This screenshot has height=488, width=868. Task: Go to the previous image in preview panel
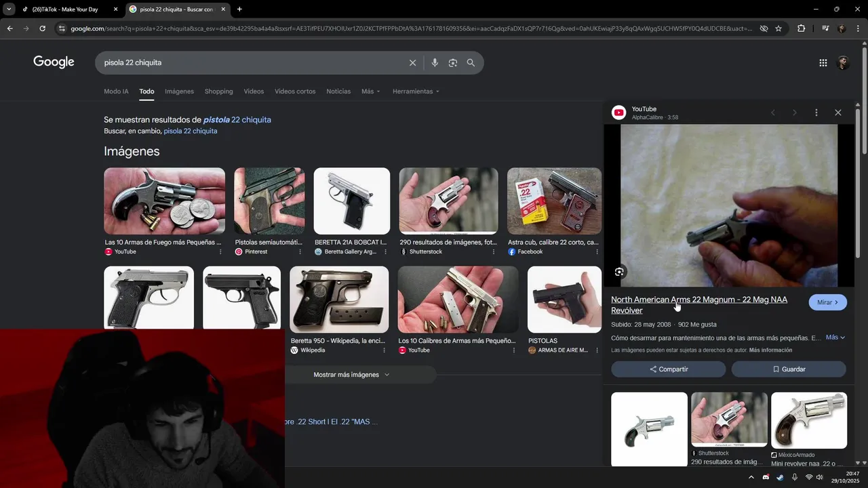773,113
